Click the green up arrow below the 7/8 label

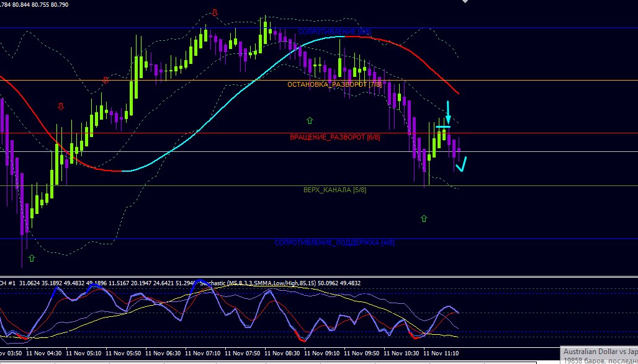[310, 120]
